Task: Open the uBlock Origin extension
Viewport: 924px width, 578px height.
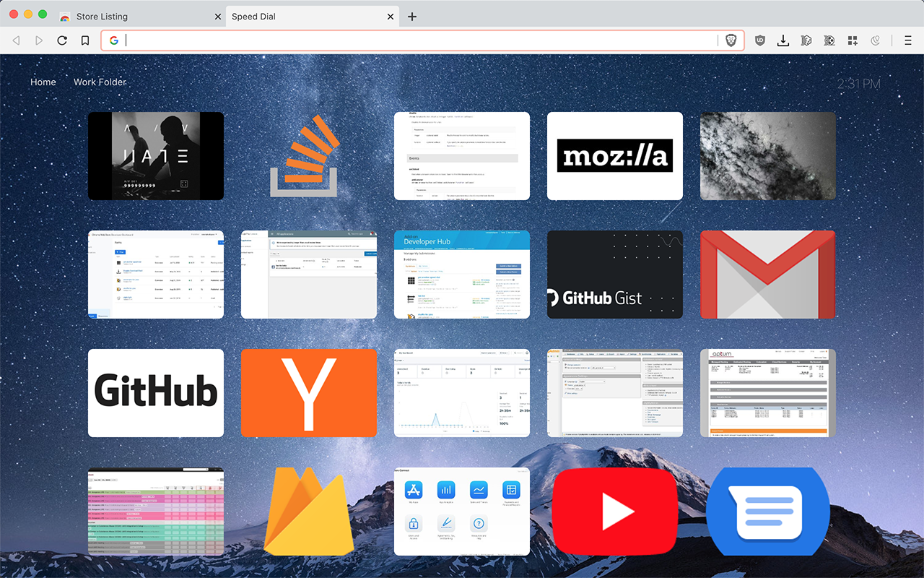Action: point(759,40)
